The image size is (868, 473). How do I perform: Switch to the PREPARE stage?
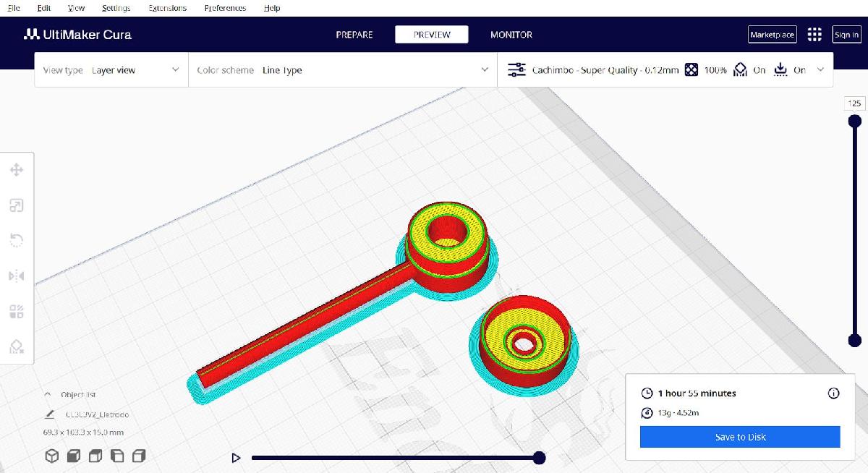(x=354, y=35)
